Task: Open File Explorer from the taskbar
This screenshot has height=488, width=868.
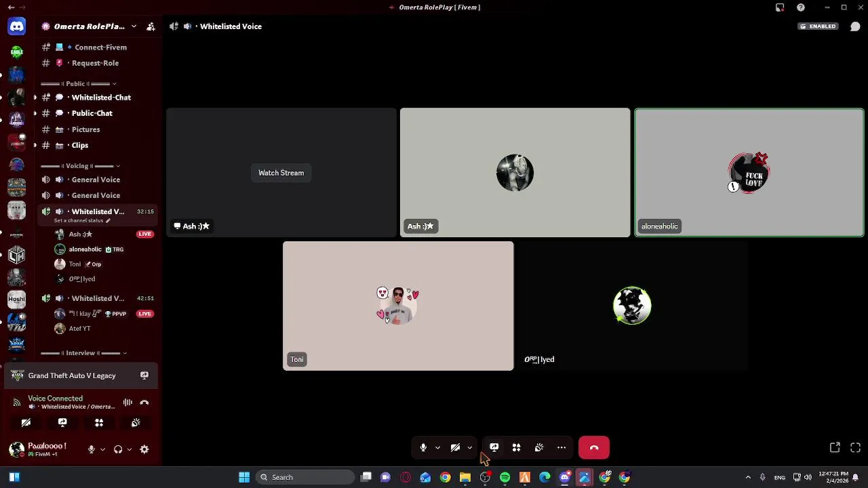Action: click(x=465, y=477)
